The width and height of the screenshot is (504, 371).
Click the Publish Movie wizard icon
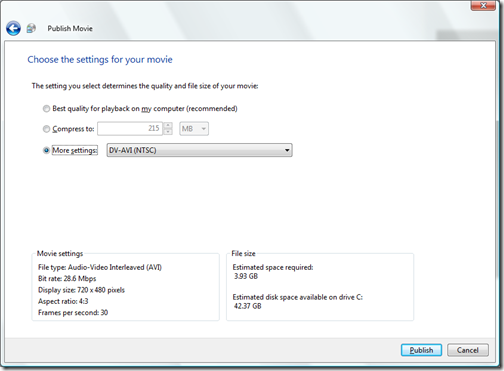click(x=31, y=28)
